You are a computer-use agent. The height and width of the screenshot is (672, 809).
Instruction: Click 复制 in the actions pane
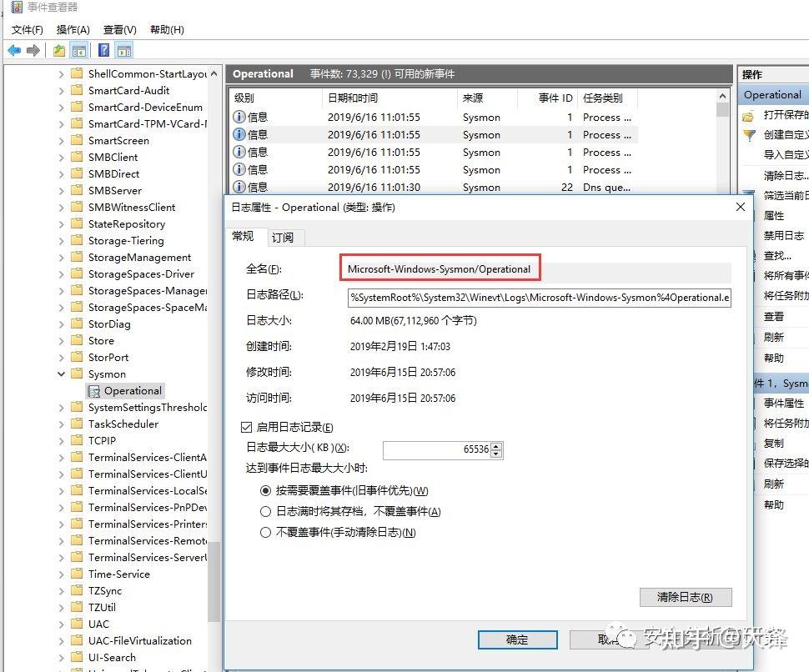(x=773, y=443)
